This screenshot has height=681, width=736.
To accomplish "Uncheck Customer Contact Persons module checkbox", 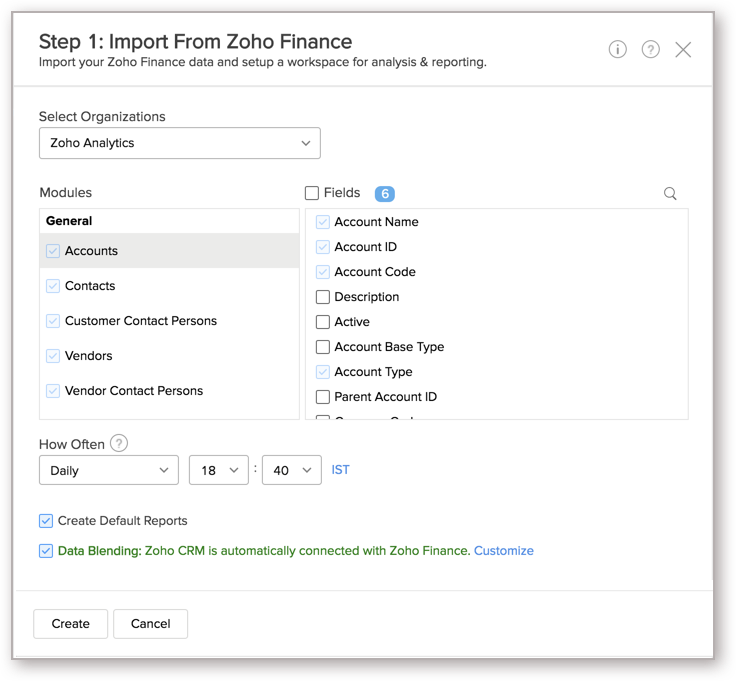I will (x=53, y=321).
